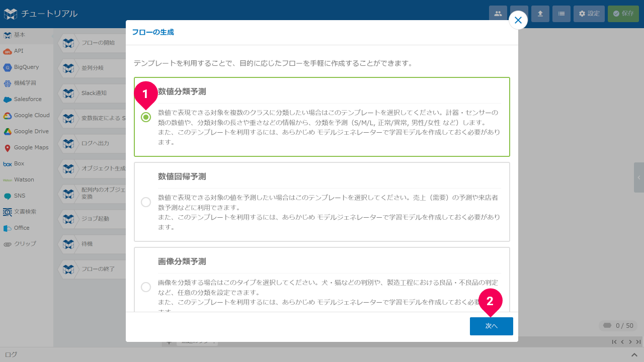Go to next tab page arrow

(x=630, y=342)
